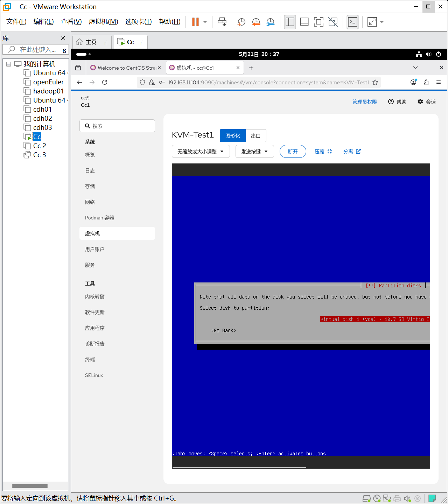Screen dimensions: 448x504
Task: Open the 选项卡(T) menu
Action: (x=138, y=22)
